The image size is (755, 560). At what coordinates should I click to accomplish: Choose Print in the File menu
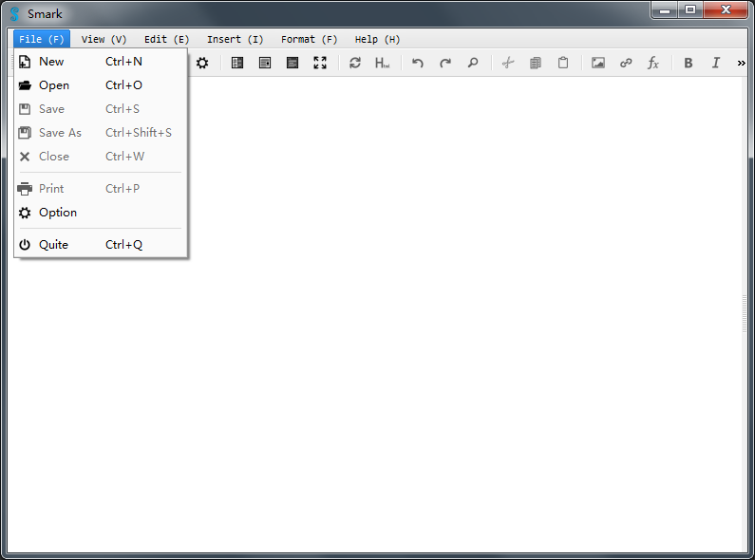click(x=100, y=189)
